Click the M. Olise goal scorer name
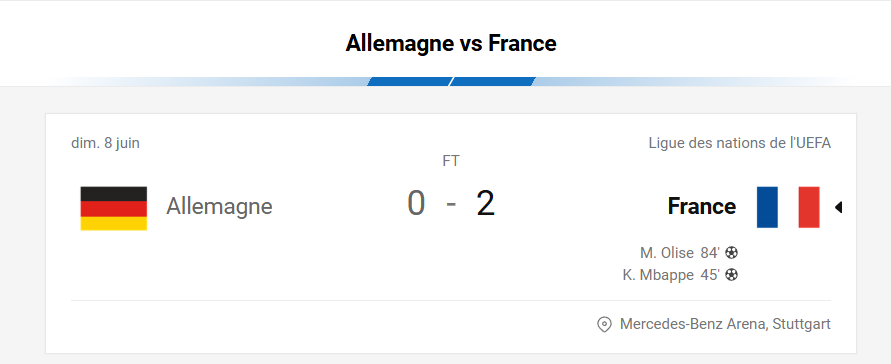891x364 pixels. [667, 253]
